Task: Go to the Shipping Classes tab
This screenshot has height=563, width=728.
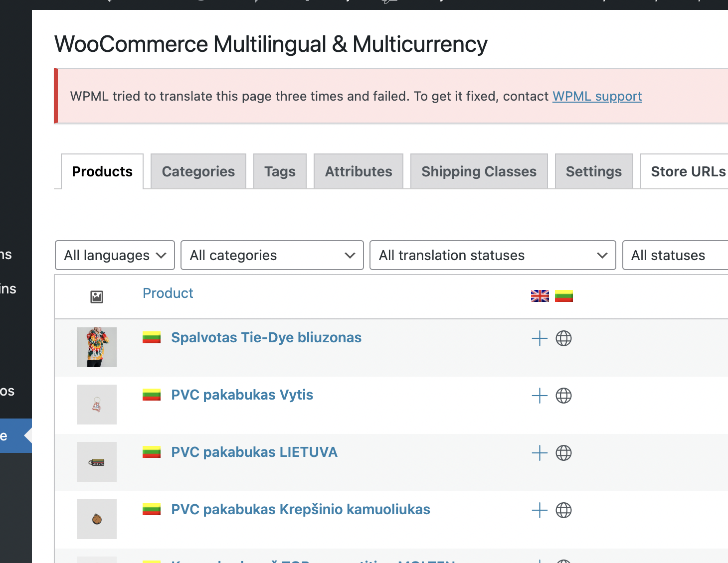Action: point(479,171)
